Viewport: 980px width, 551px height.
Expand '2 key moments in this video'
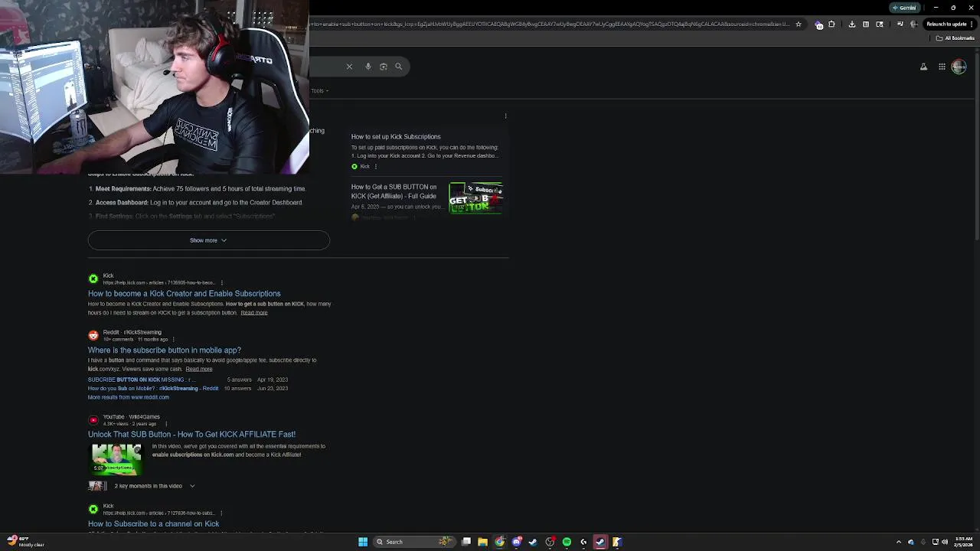click(x=154, y=486)
